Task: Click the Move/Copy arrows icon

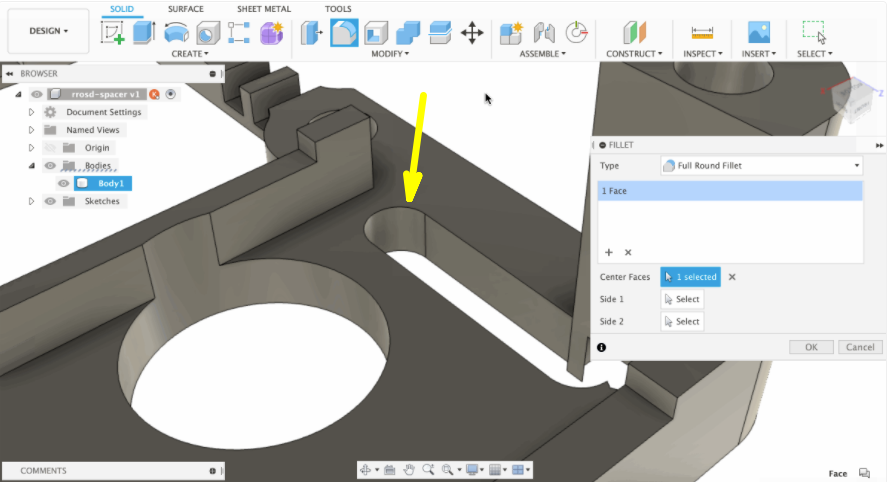Action: tap(472, 33)
